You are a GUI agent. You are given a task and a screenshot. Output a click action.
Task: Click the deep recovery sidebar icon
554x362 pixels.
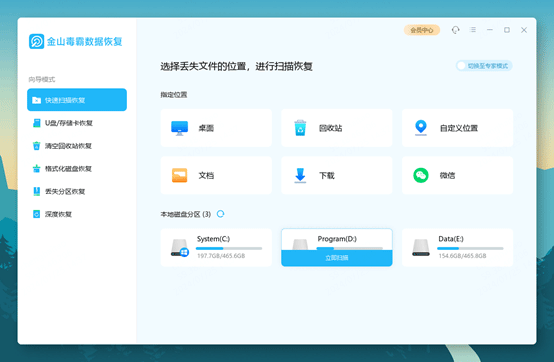36,214
